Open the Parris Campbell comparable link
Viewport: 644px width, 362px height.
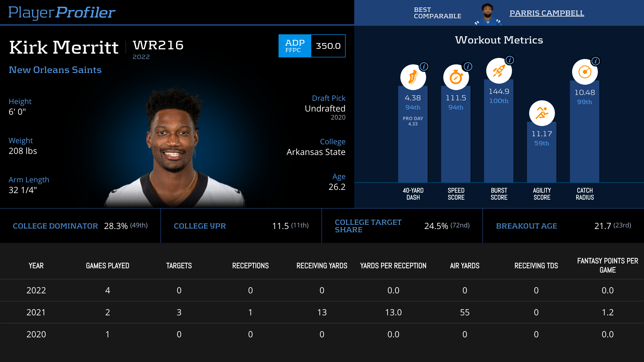click(547, 13)
